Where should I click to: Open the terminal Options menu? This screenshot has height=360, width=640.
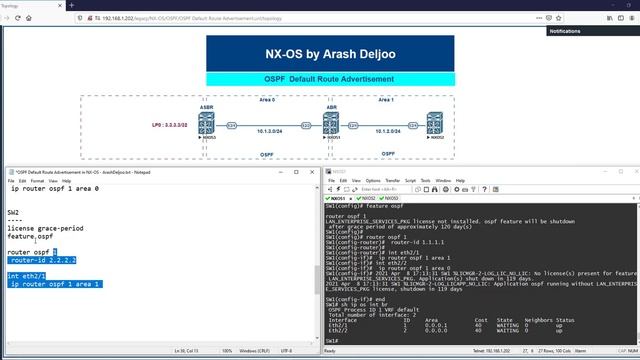pos(373,180)
